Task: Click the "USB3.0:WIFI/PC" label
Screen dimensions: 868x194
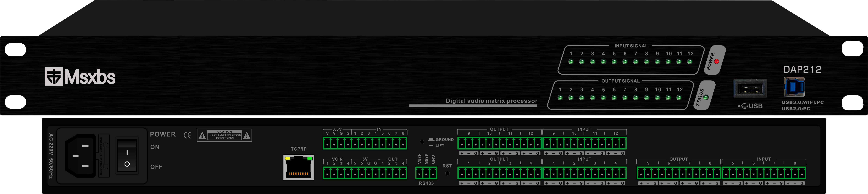Action: point(803,102)
